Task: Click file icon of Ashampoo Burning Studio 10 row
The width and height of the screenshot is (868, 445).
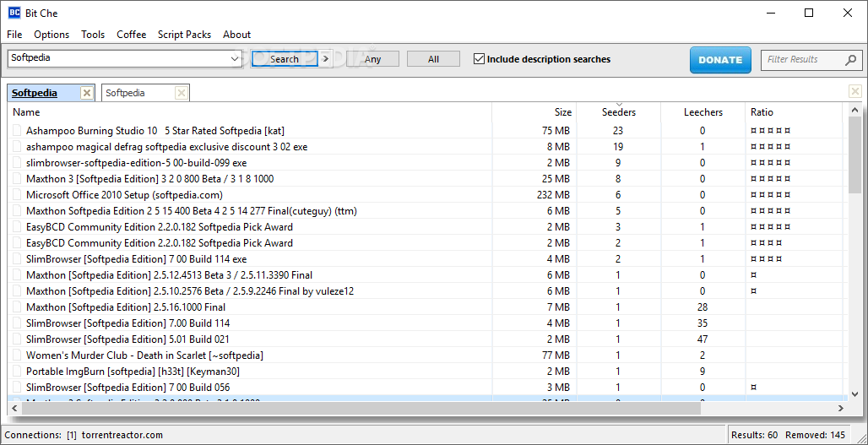Action: point(17,131)
